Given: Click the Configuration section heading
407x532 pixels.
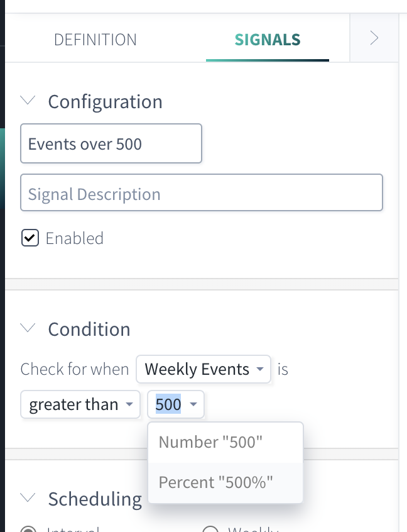Looking at the screenshot, I should click(x=105, y=101).
